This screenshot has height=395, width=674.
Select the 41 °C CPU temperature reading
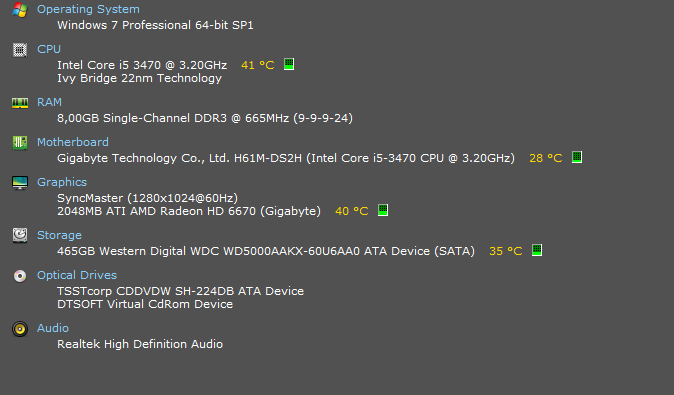[257, 65]
